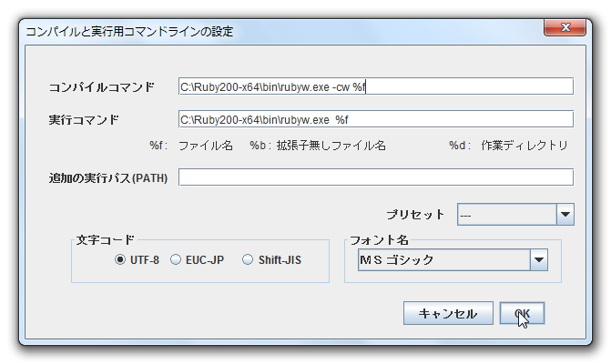This screenshot has width=611, height=364.
Task: Click the プリセット label
Action: click(x=415, y=215)
